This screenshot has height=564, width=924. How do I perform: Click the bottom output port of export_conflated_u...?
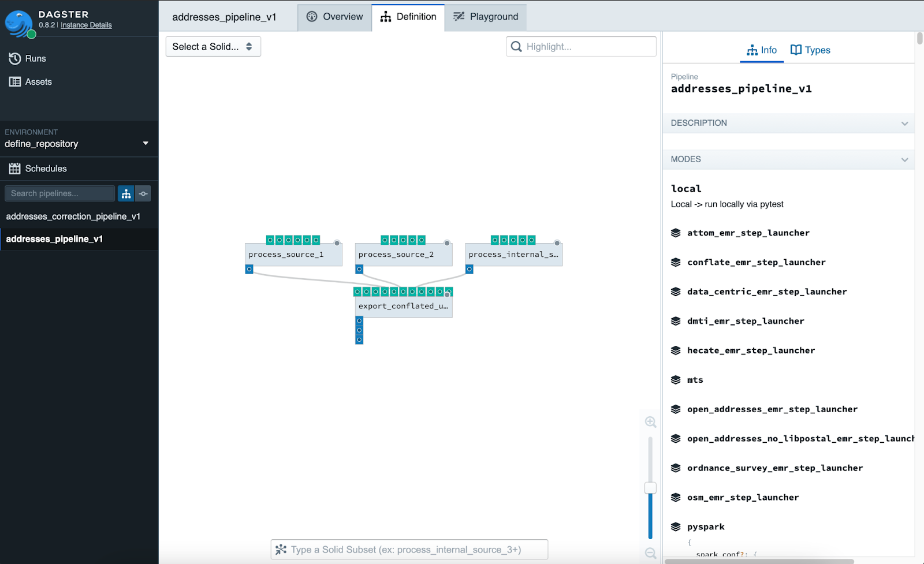coord(359,340)
